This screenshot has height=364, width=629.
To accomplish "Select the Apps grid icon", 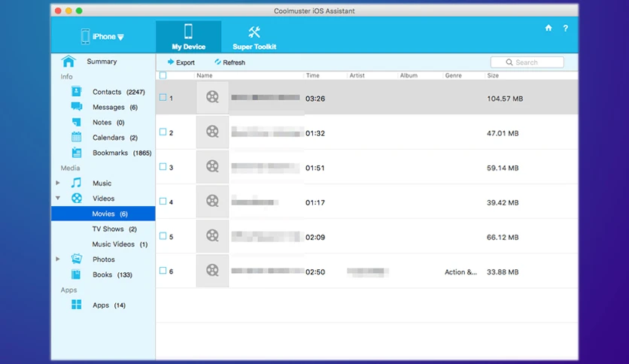I will pos(76,305).
